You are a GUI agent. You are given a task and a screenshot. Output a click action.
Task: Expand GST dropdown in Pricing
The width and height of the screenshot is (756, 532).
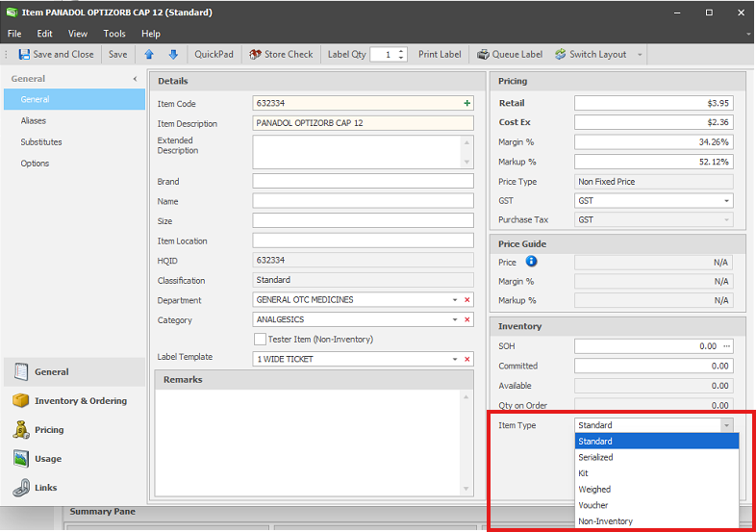tap(726, 201)
